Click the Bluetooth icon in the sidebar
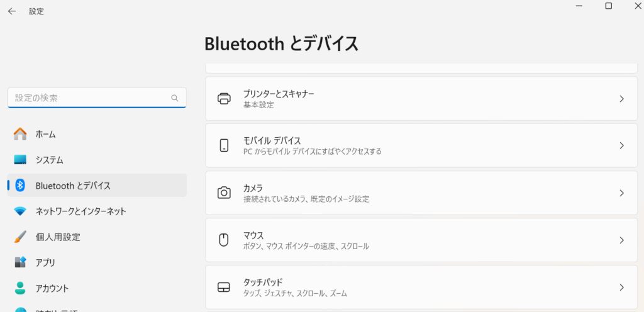The height and width of the screenshot is (312, 644). pos(20,185)
